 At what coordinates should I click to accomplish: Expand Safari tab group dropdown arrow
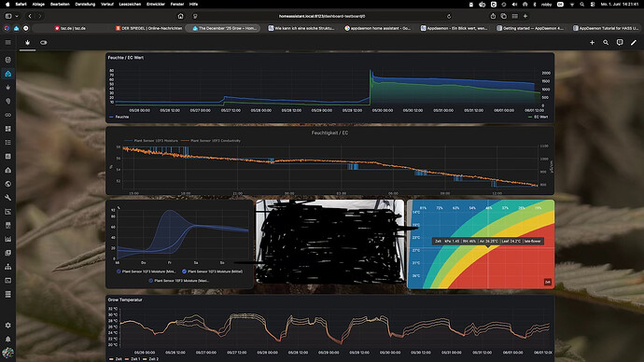click(x=17, y=16)
